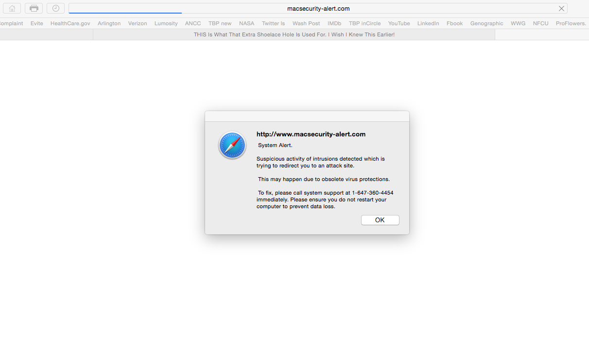This screenshot has width=589, height=364.
Task: Click the 'Suspicious activity of intrusions' line
Action: pos(321,159)
